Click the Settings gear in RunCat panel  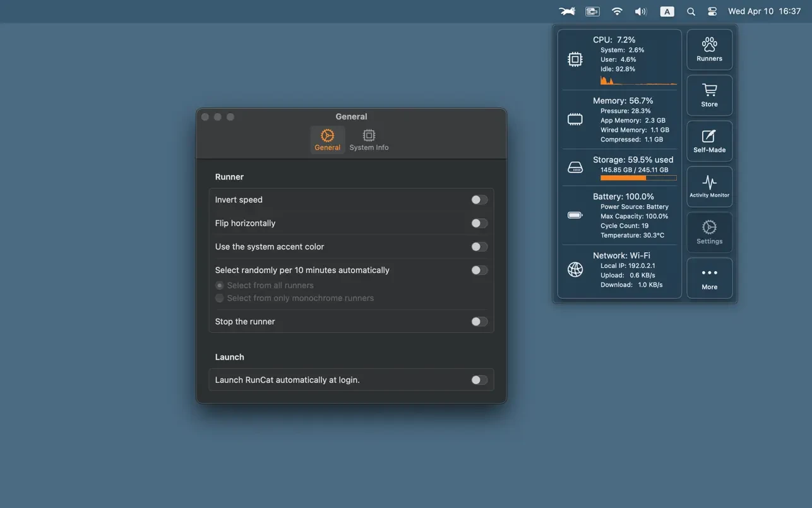pyautogui.click(x=709, y=232)
